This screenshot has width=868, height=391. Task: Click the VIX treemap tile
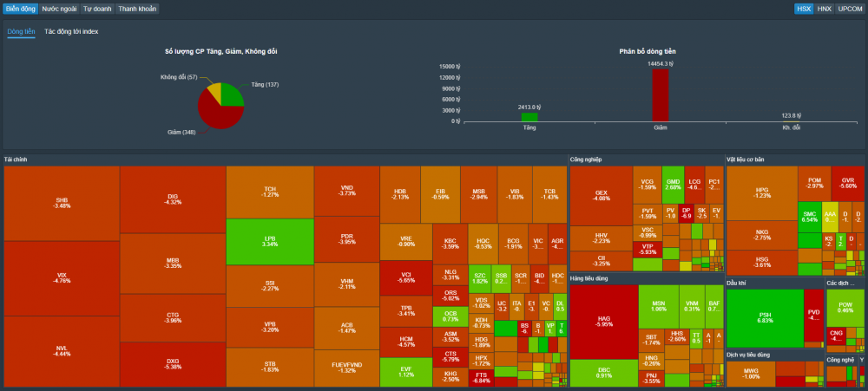62,278
